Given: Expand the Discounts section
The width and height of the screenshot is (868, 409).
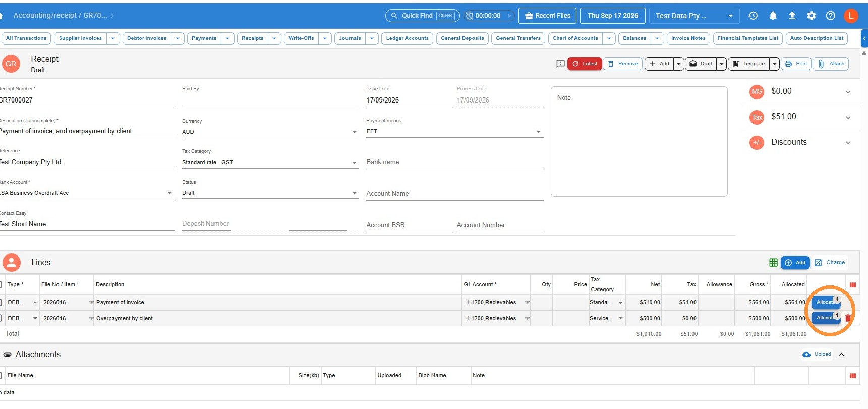Looking at the screenshot, I should (848, 142).
